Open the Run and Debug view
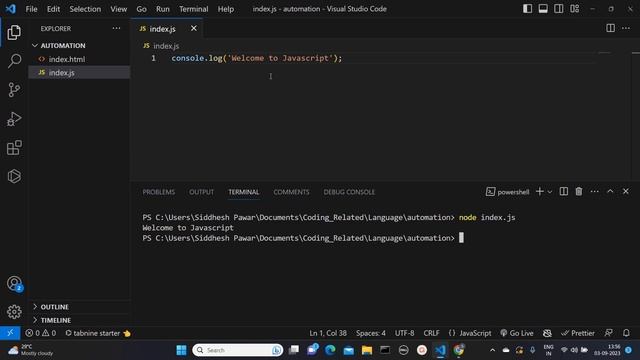Viewport: 640px width, 360px height. coord(14,119)
